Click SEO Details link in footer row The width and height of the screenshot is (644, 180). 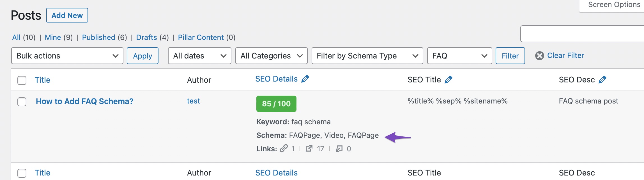pos(276,173)
